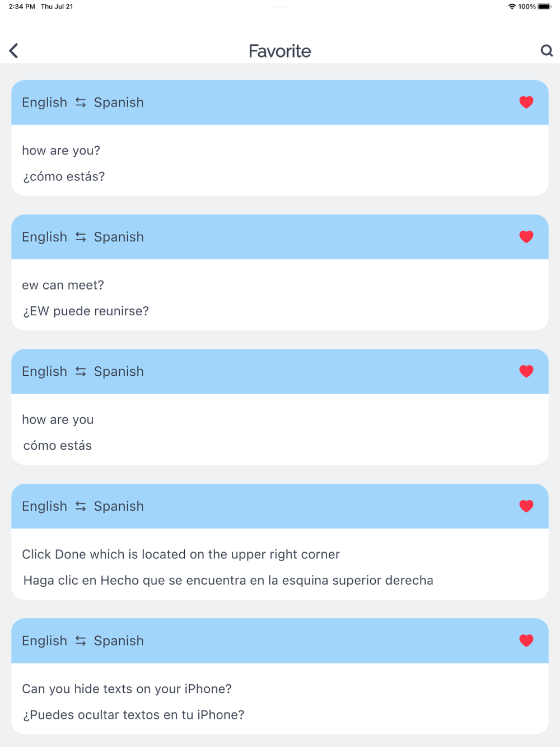Select "¿cómo estás?" translation text
Screen dimensions: 560x747
coord(64,176)
